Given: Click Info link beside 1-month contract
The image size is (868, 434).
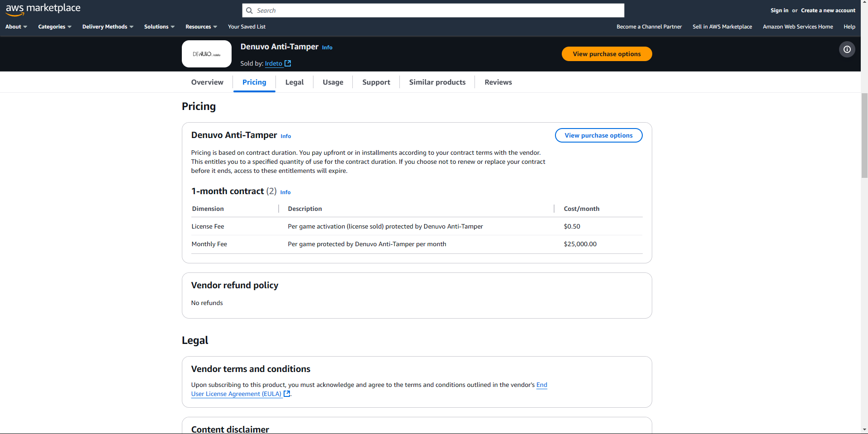Looking at the screenshot, I should click(x=285, y=192).
